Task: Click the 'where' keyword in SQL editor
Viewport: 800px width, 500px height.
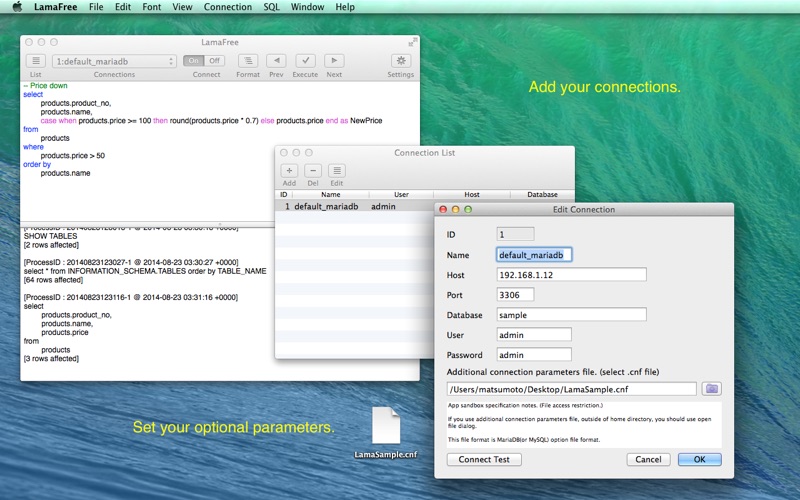Action: (33, 147)
